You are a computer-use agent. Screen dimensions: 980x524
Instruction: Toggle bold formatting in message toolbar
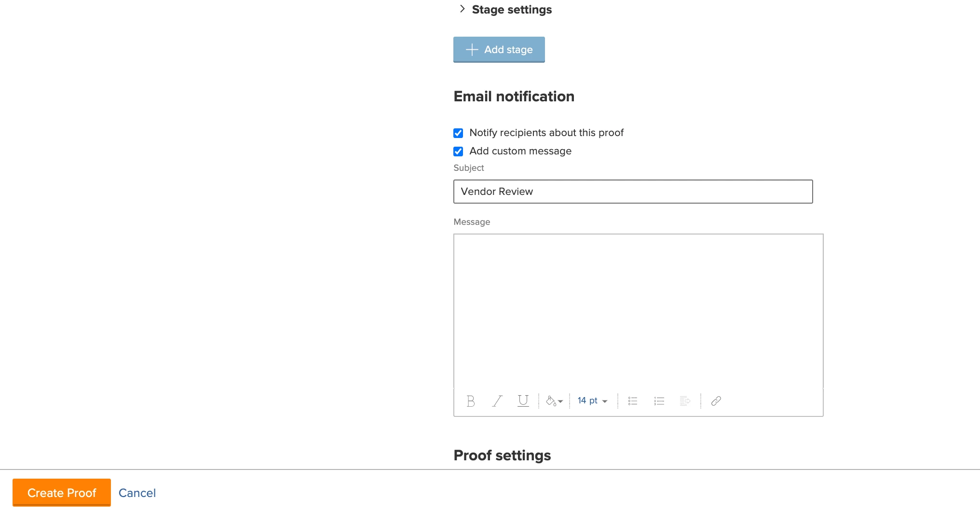pyautogui.click(x=471, y=401)
